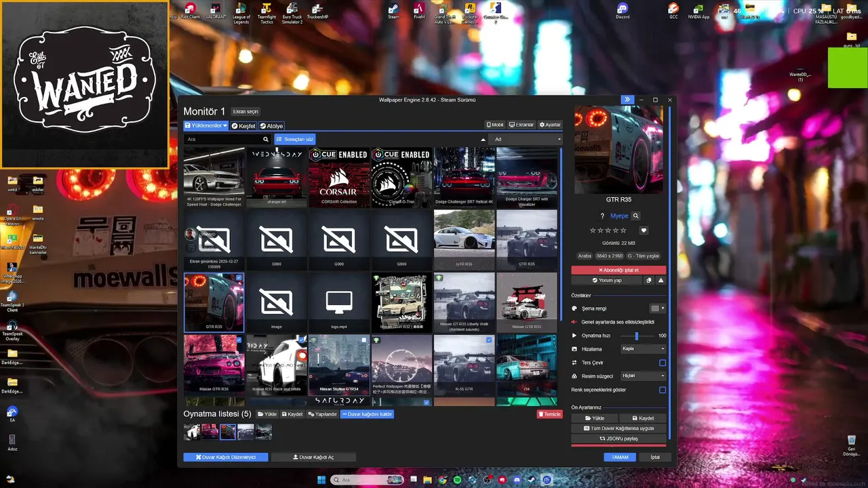The width and height of the screenshot is (868, 488).
Task: Click the Yorum yap button
Action: click(x=607, y=280)
